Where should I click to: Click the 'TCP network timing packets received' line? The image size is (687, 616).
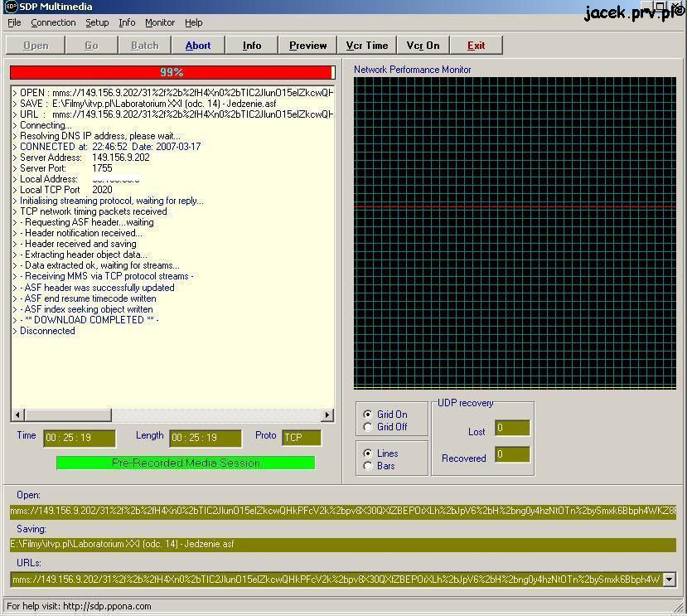coord(90,211)
